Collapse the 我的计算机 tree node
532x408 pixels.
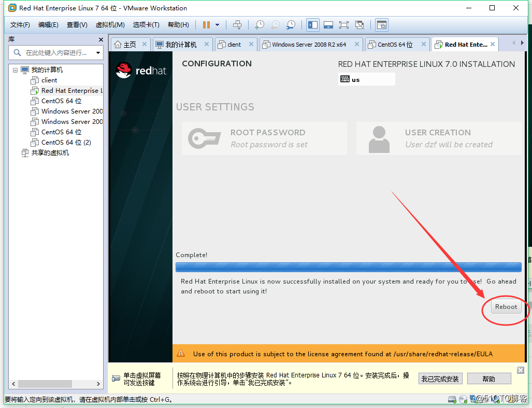(15, 71)
